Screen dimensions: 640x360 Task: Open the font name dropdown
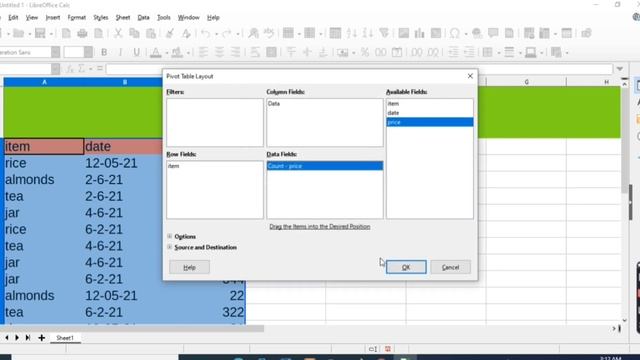[56, 52]
